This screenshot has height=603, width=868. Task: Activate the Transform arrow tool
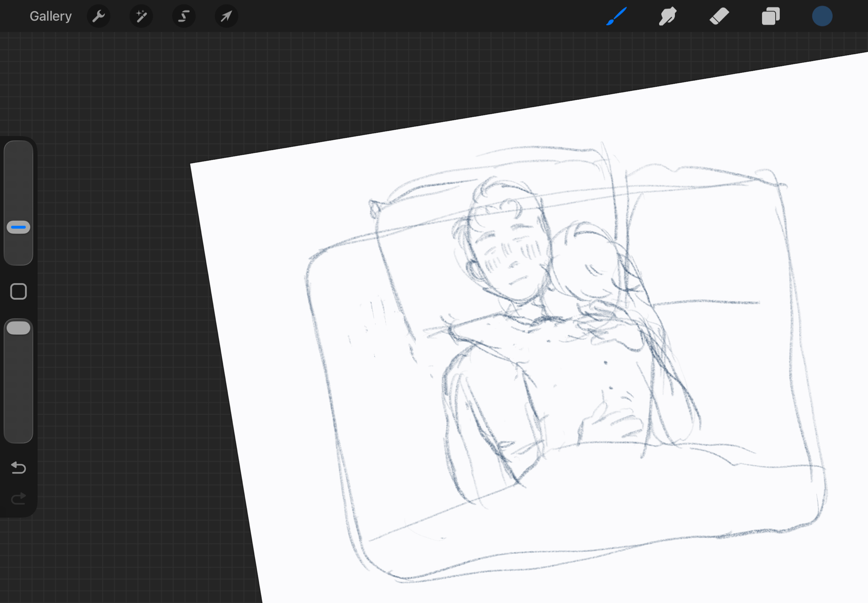coord(226,16)
